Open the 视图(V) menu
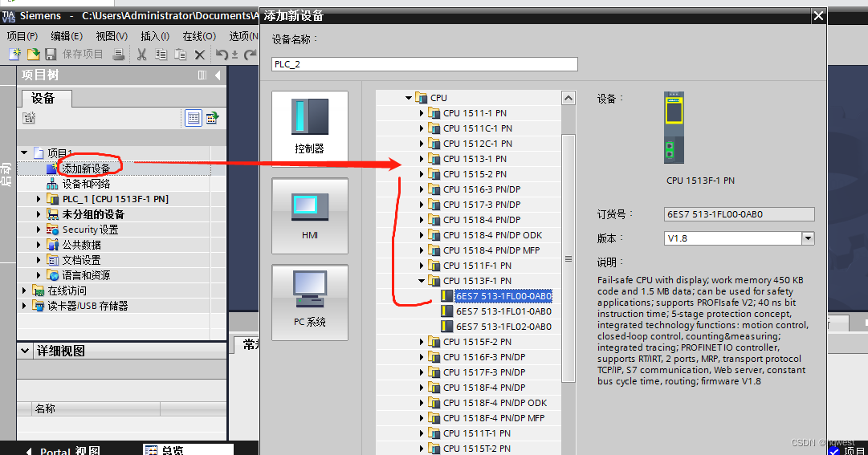 (x=112, y=36)
